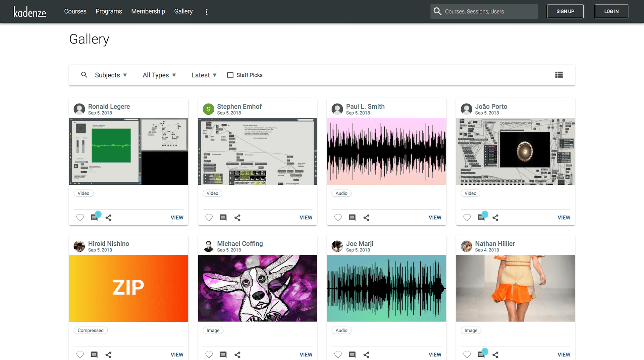View Joe Marji's audio submission
Screen dimensions: 644x360
(x=435, y=355)
